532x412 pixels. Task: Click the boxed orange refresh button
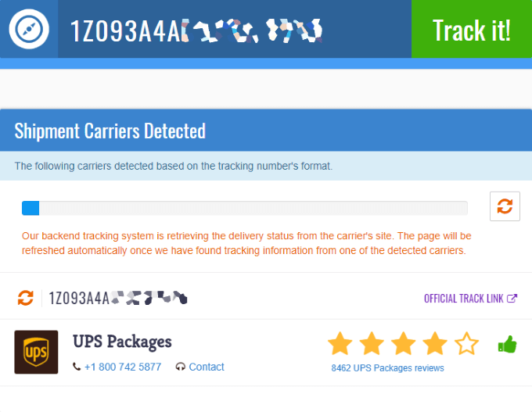505,206
